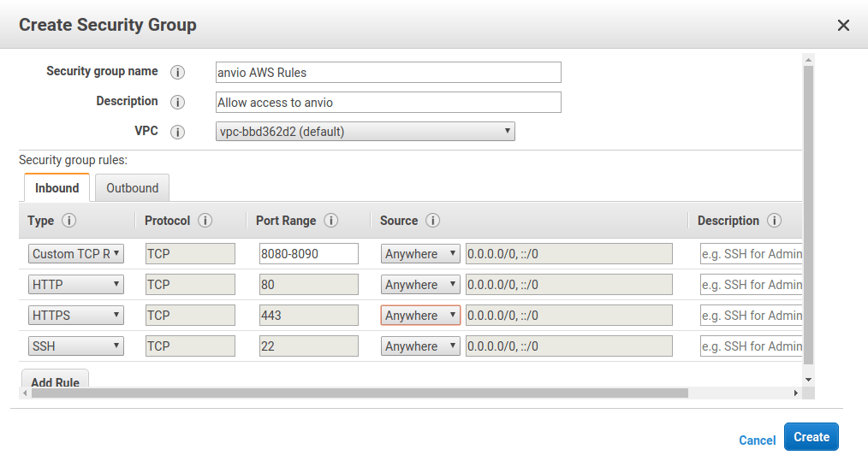
Task: Click source CIDR field in HTTP row
Action: (569, 285)
